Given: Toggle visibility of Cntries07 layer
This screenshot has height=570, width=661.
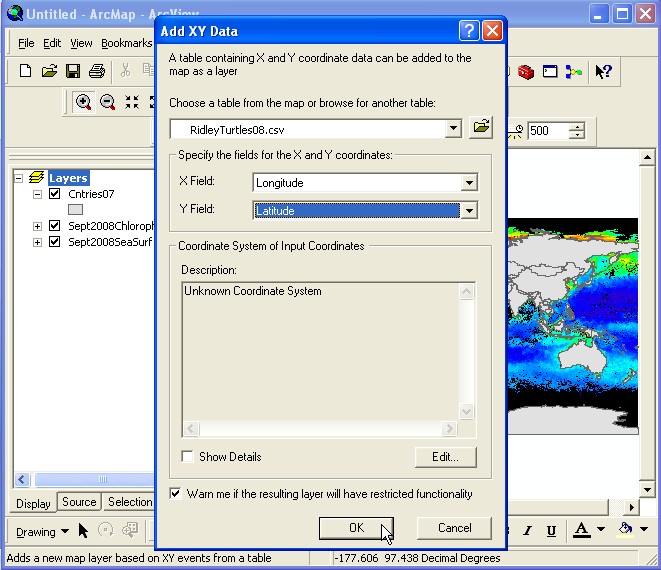Looking at the screenshot, I should 55,194.
